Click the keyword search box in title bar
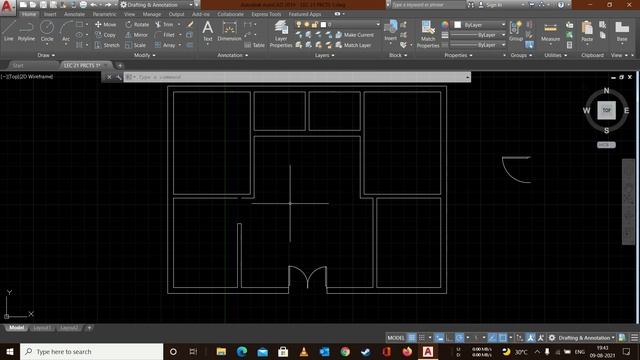This screenshot has width=640, height=360. [428, 5]
